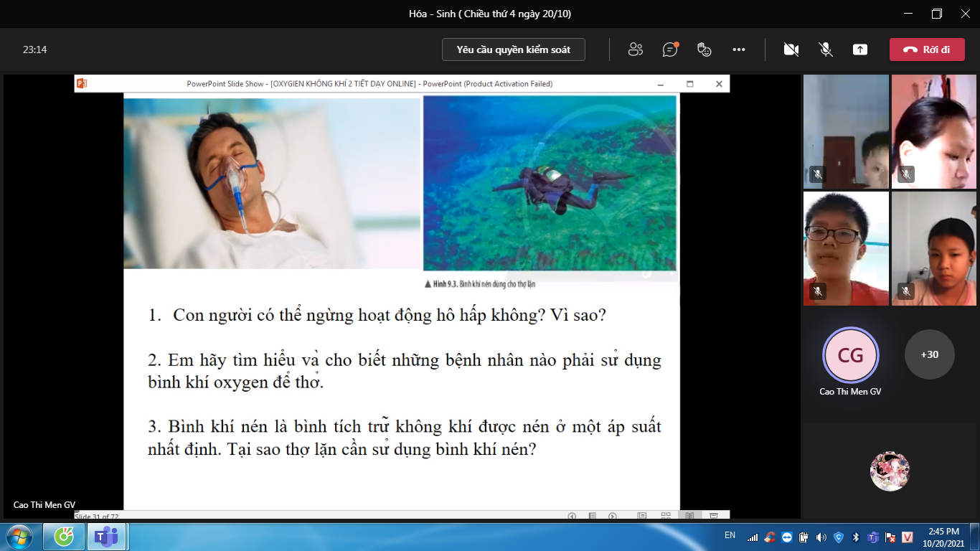
Task: Toggle the camera on or off
Action: click(x=791, y=50)
